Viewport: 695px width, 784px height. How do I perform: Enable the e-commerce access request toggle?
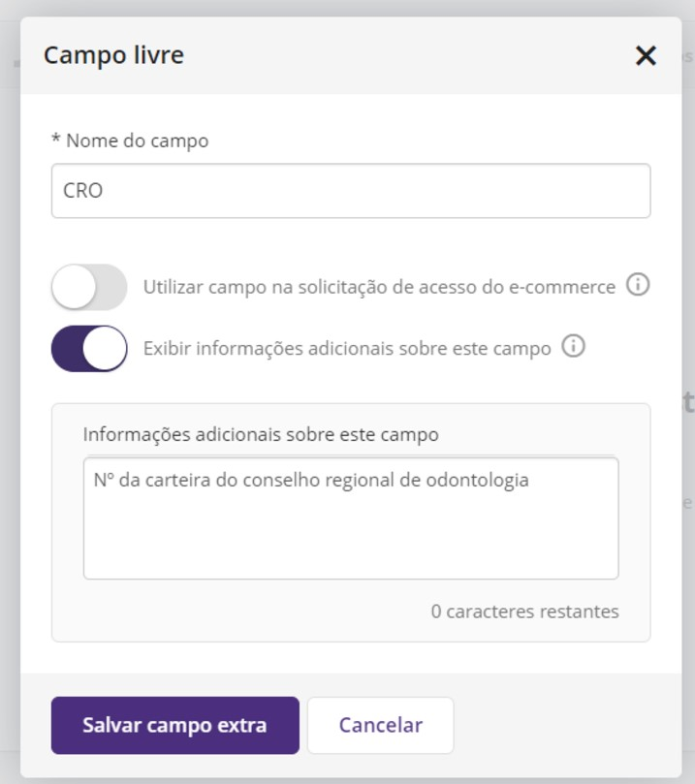89,287
